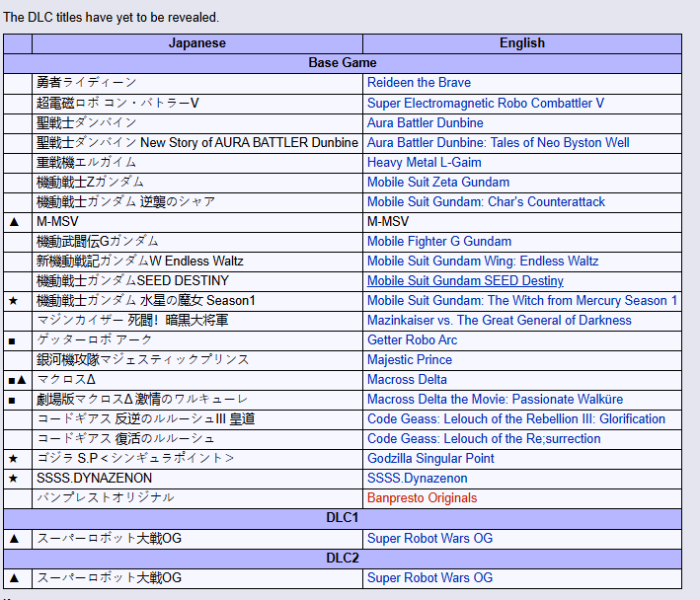700x600 pixels.
Task: Click the star marker beside SSSS.Dynazenon
Action: click(14, 479)
